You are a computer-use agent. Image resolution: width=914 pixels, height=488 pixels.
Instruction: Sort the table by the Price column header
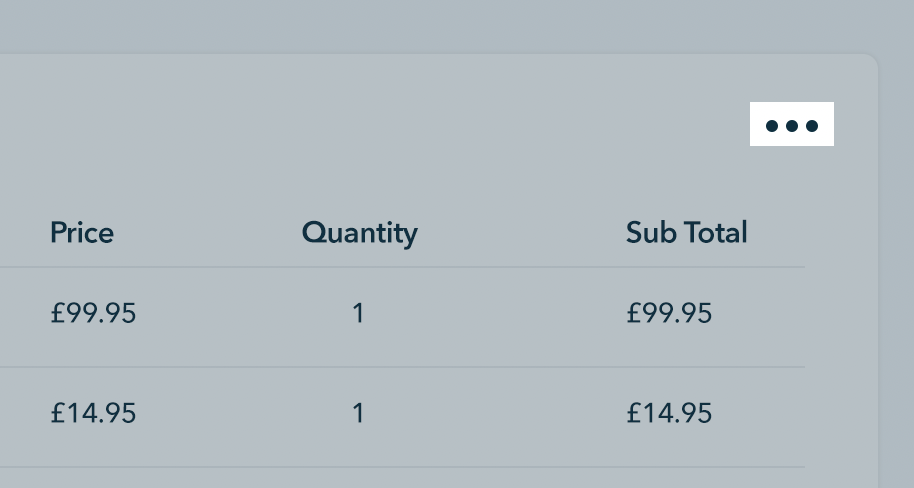tap(82, 233)
